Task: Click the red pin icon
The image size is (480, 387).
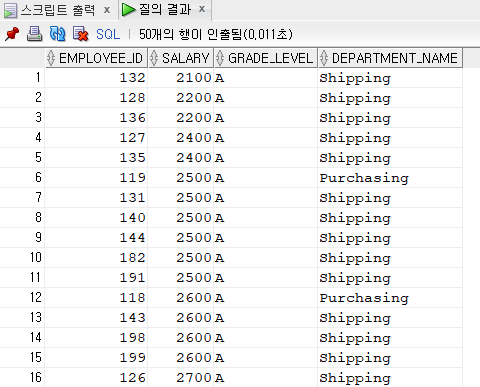Action: click(x=12, y=34)
